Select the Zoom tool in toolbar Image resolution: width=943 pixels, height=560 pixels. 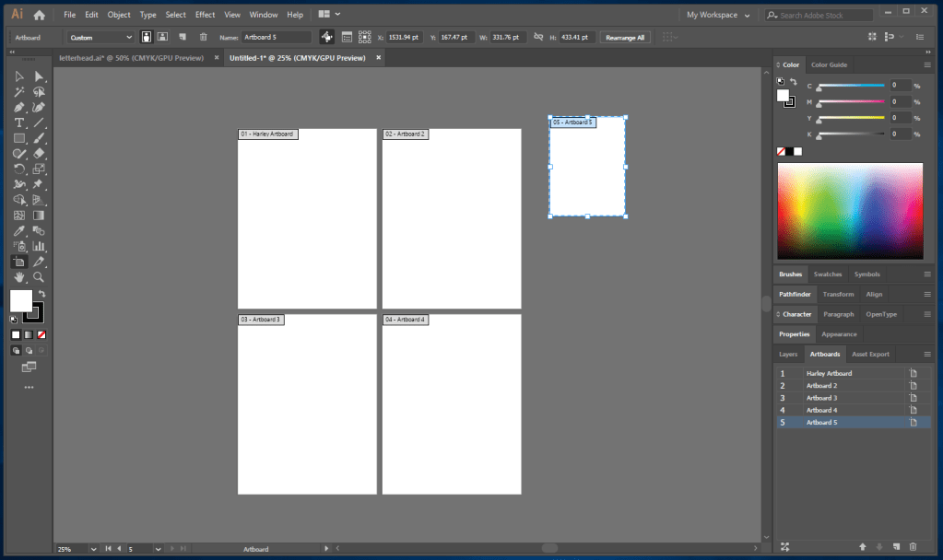39,276
